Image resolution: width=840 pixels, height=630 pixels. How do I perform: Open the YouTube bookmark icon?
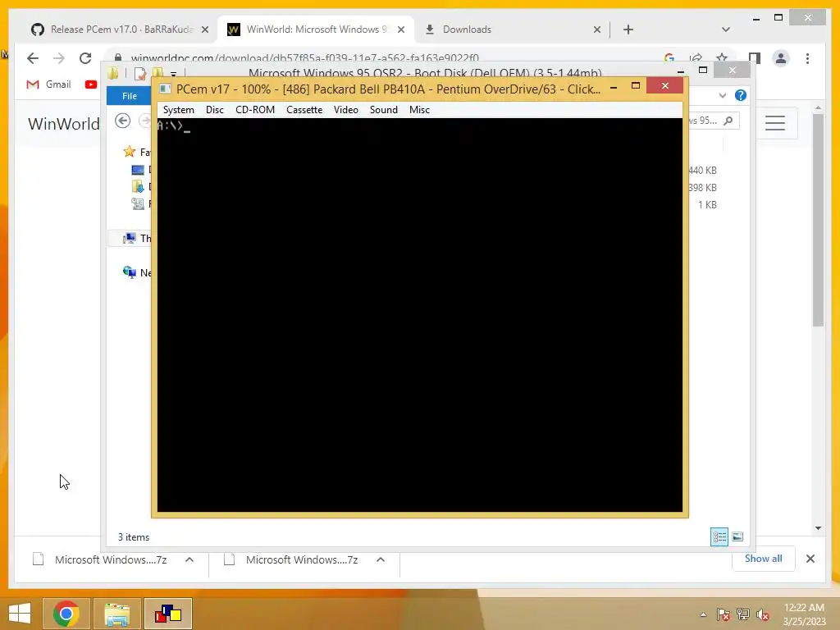point(90,84)
